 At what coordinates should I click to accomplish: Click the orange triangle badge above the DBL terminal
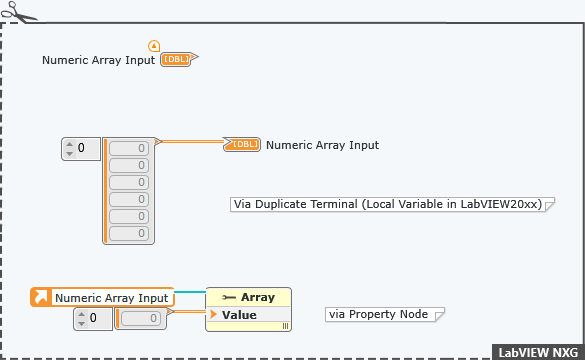[x=154, y=46]
